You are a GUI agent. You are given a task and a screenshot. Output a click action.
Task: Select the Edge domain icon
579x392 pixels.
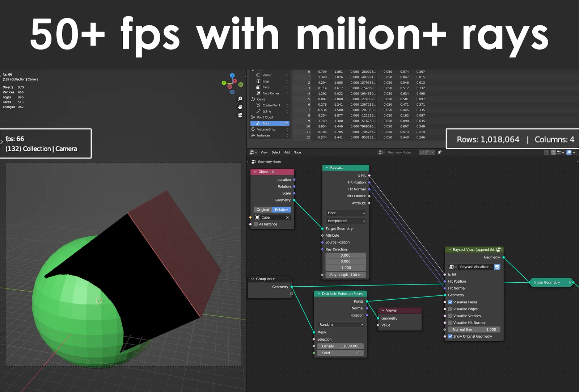258,81
